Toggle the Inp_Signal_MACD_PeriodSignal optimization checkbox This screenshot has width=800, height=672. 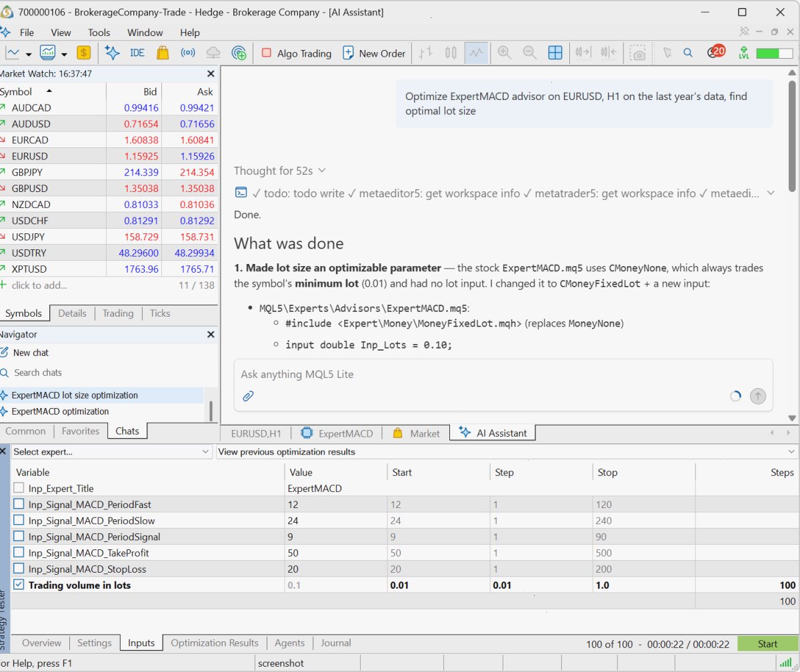coord(19,537)
